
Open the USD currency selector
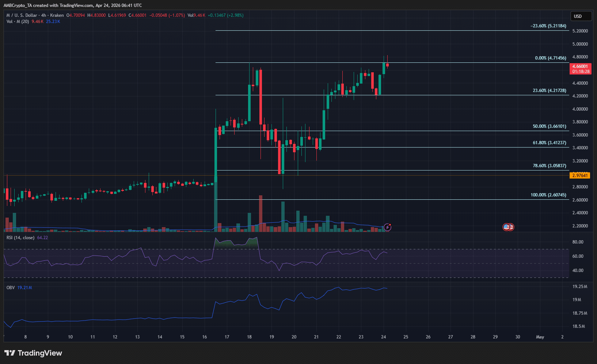click(581, 16)
